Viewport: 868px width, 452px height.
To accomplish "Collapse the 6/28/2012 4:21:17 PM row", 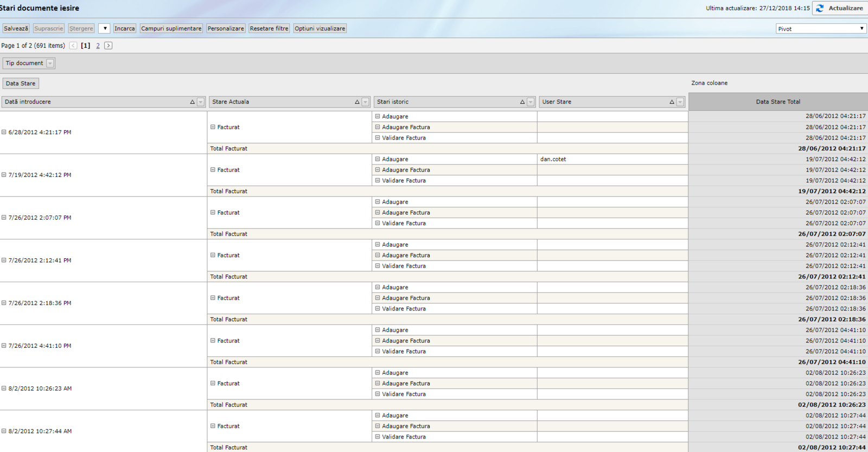I will (4, 132).
